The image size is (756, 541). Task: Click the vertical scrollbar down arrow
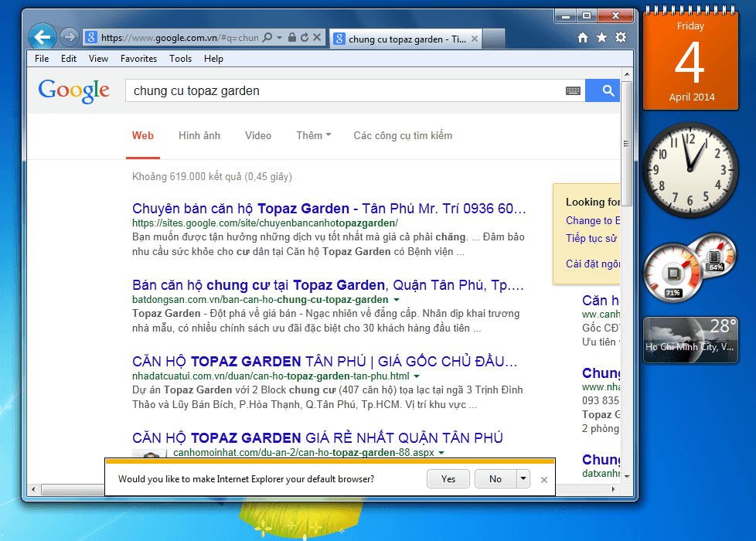[627, 476]
